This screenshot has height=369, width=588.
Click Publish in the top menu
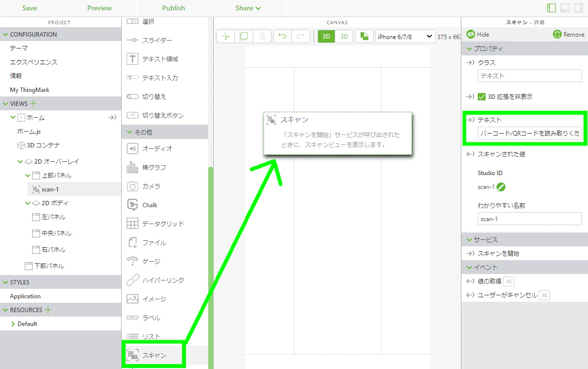coord(174,8)
